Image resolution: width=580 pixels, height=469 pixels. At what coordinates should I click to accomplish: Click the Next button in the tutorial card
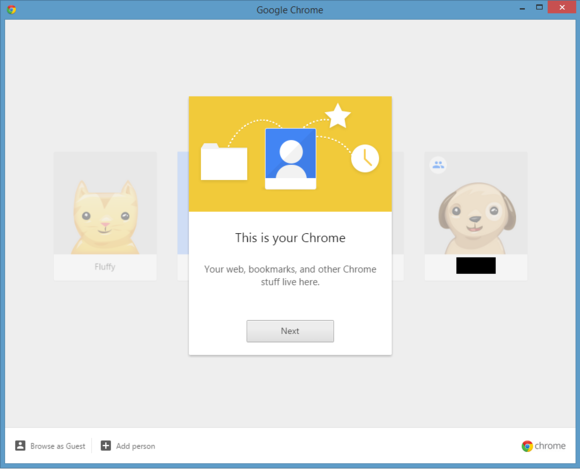tap(290, 331)
